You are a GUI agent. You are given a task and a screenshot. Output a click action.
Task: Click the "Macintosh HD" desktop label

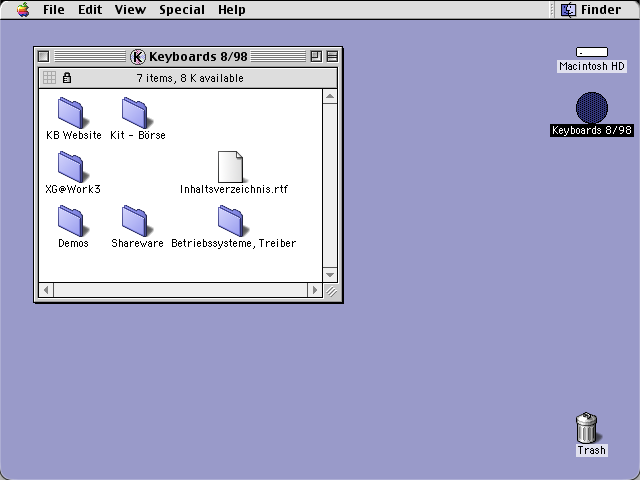click(592, 66)
